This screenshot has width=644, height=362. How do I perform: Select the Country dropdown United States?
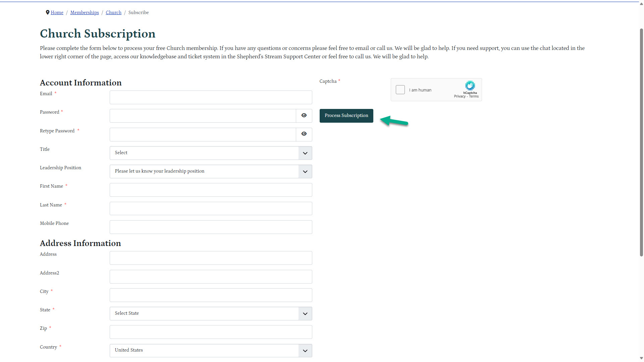(x=211, y=350)
